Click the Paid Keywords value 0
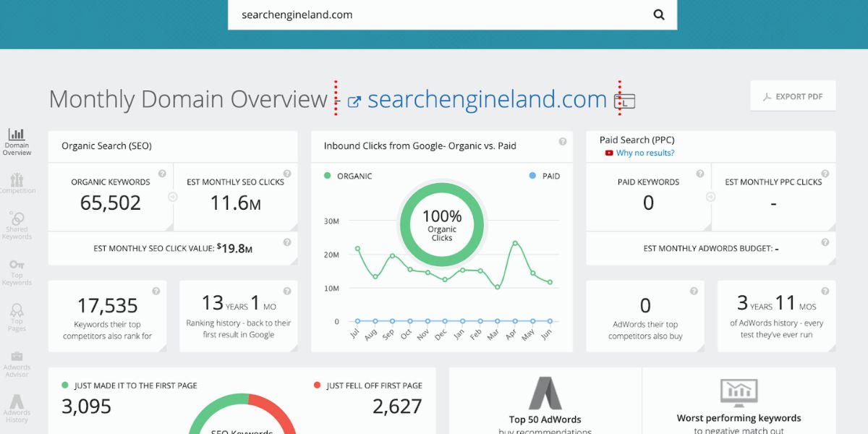This screenshot has width=868, height=434. (x=648, y=203)
